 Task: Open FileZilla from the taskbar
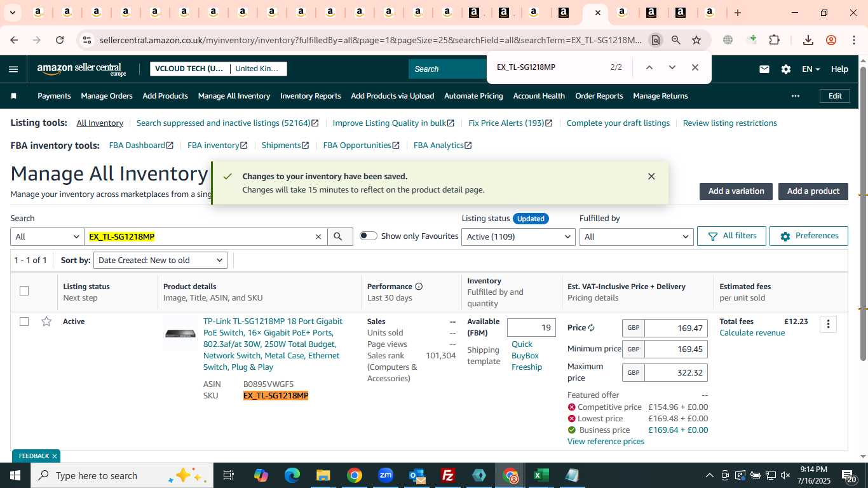pos(448,475)
